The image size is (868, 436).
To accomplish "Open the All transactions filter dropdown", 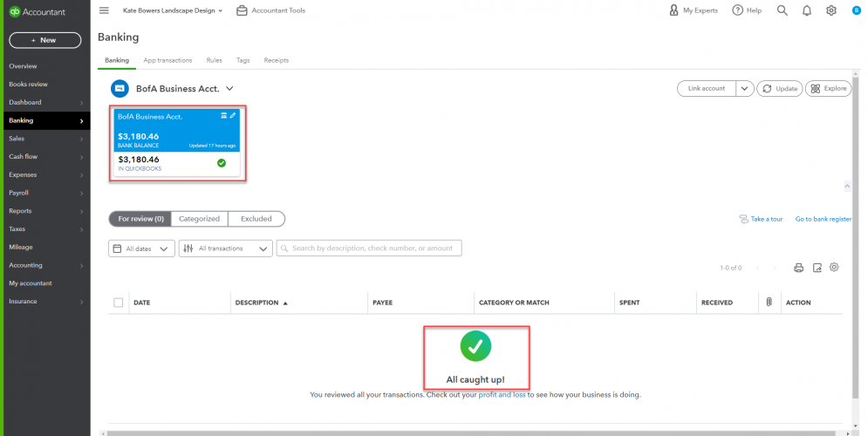I will 226,249.
